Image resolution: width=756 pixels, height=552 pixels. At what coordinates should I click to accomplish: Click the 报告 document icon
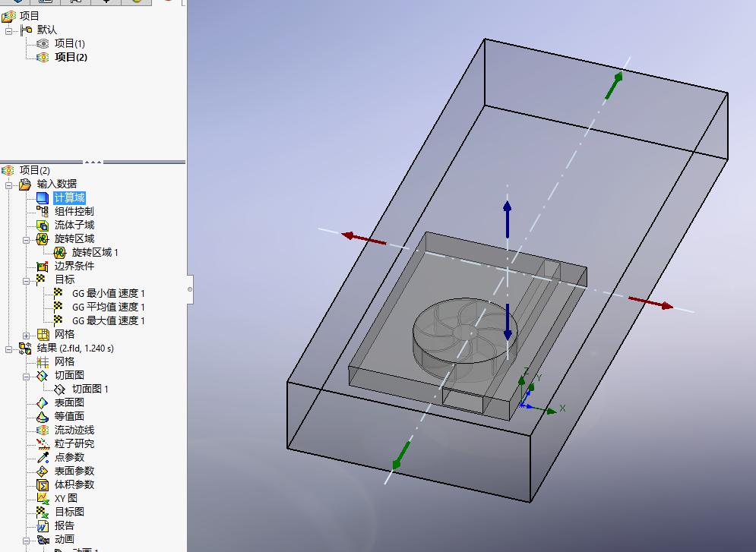tap(43, 525)
